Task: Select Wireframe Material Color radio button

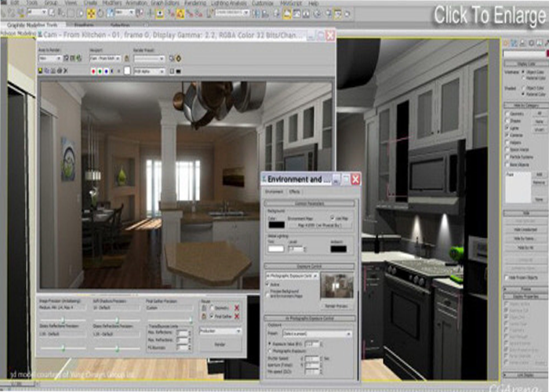Action: (524, 78)
